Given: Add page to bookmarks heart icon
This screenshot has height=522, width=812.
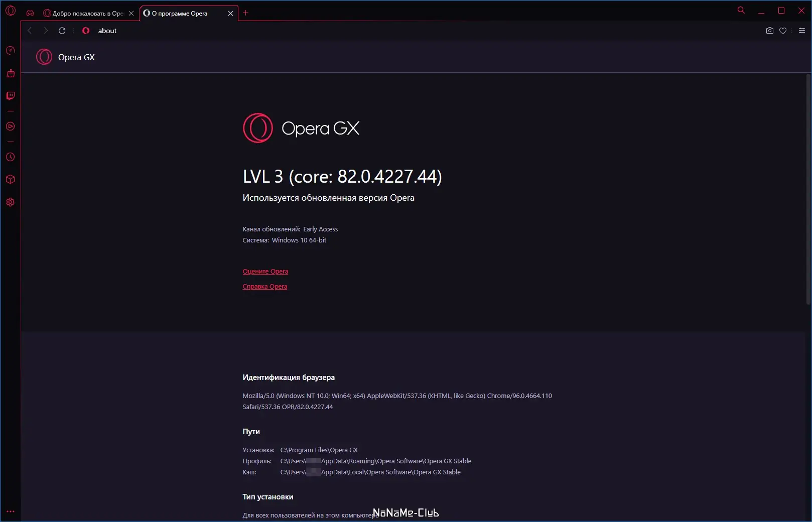Looking at the screenshot, I should point(782,31).
